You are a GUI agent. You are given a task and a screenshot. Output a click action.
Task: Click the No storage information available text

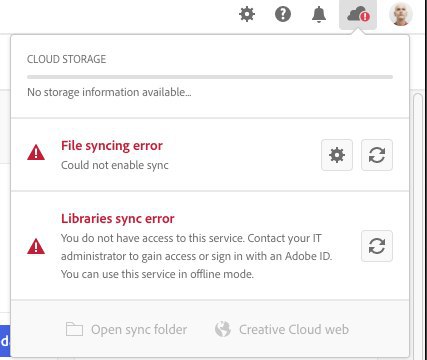109,92
